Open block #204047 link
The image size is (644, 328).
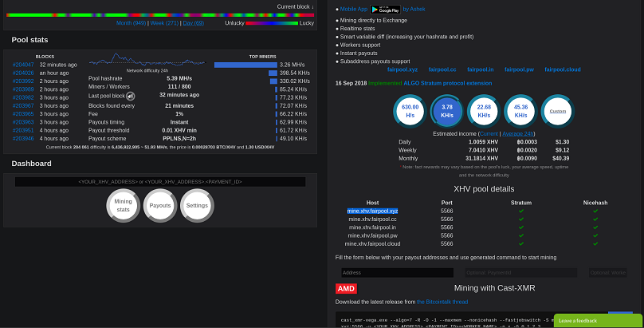click(x=23, y=65)
